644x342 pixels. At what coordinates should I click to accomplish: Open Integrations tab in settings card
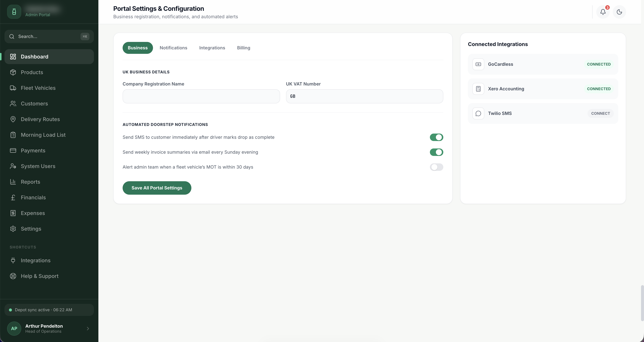(x=212, y=48)
